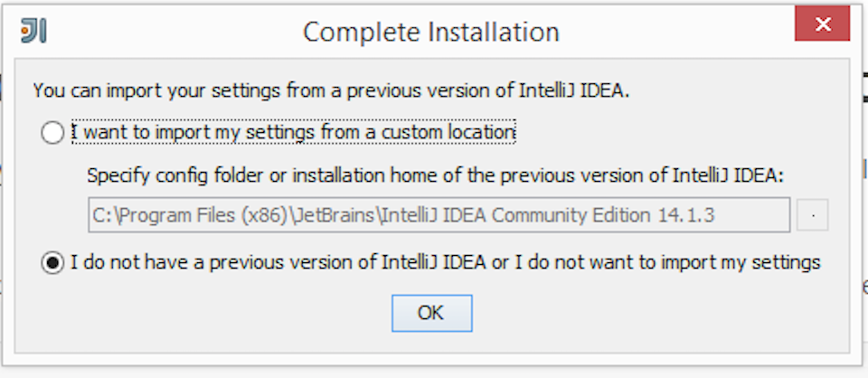Click the 'Complete Installation' title bar text
This screenshot has height=378, width=868.
(x=431, y=32)
